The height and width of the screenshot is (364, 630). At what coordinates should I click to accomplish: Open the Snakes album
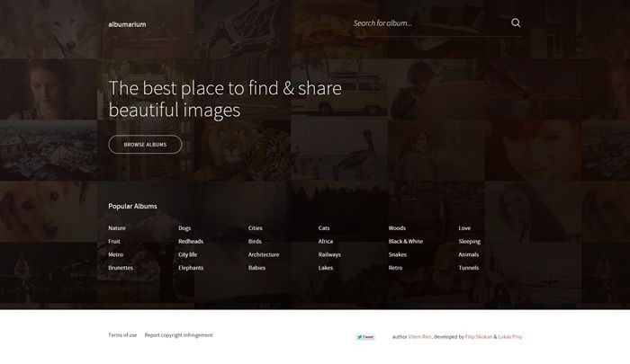coord(398,254)
